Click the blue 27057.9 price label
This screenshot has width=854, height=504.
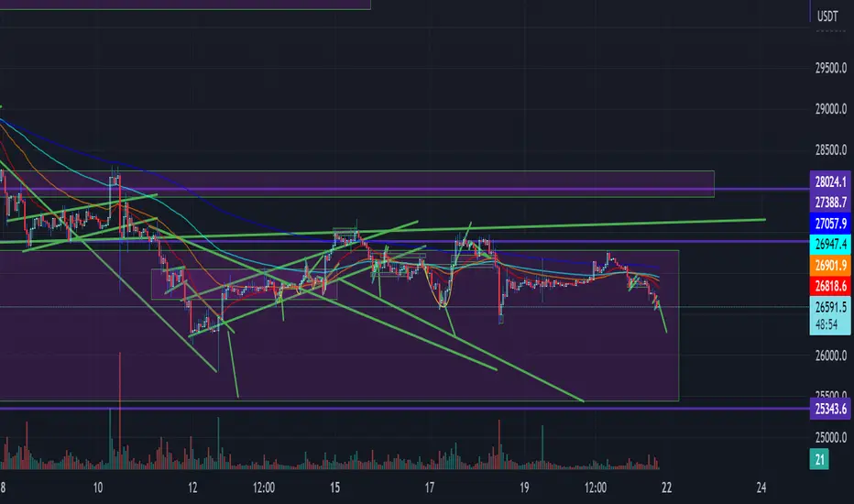[830, 224]
